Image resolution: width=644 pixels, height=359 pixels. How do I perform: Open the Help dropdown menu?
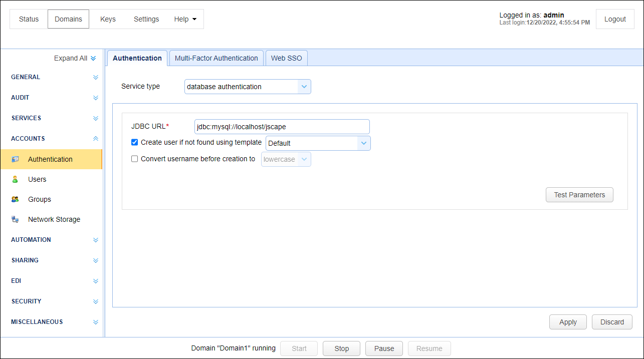pyautogui.click(x=185, y=19)
